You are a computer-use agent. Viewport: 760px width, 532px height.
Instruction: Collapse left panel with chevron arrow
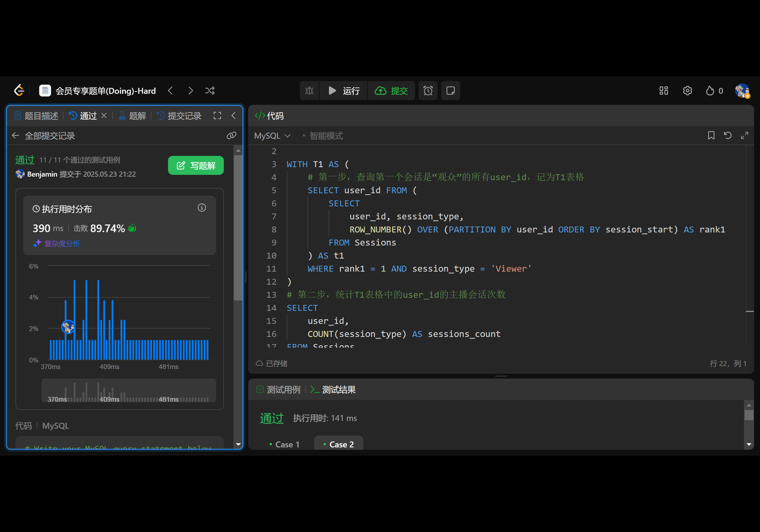(x=234, y=115)
